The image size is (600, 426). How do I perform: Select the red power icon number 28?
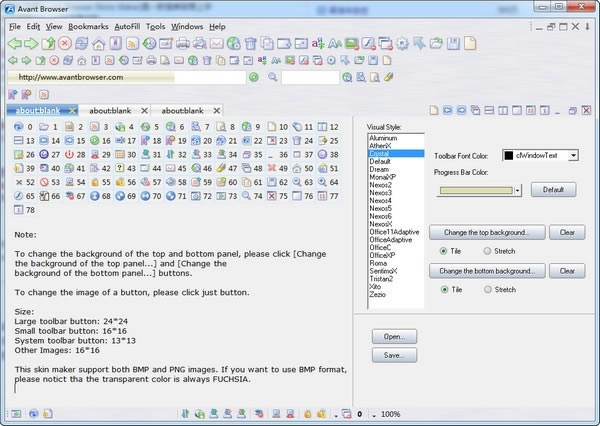(69, 155)
